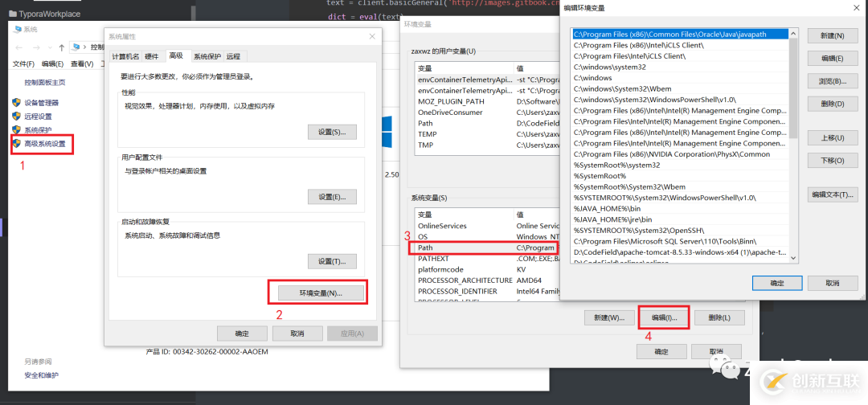Screen dimensions: 868x405
Task: Click scrollbar down arrow in path list
Action: pos(792,258)
